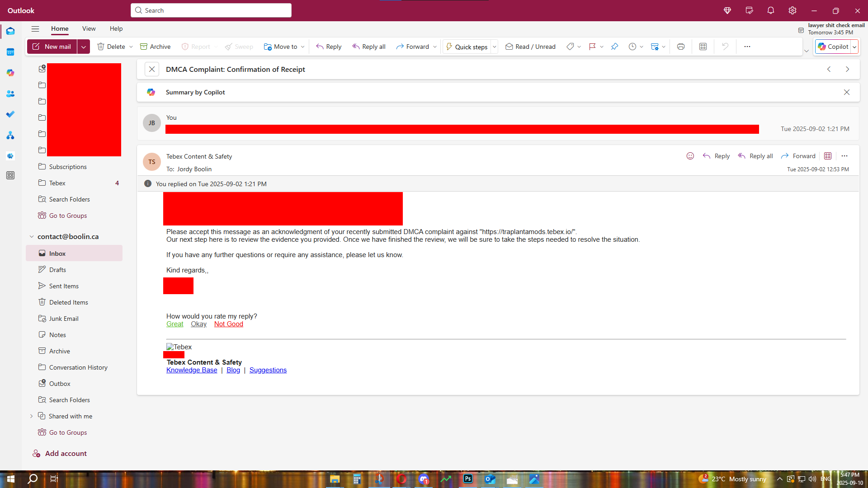The width and height of the screenshot is (868, 488).
Task: Click Reply in the message header
Action: click(x=716, y=156)
